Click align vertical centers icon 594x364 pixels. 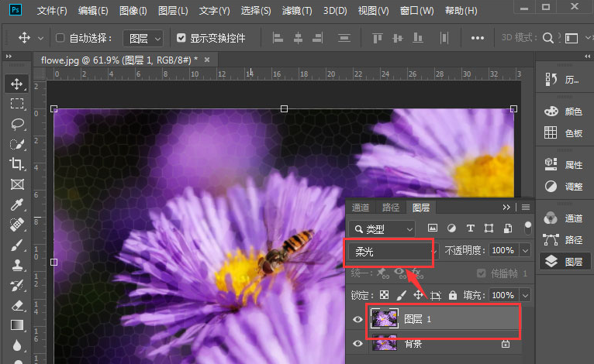pos(397,37)
